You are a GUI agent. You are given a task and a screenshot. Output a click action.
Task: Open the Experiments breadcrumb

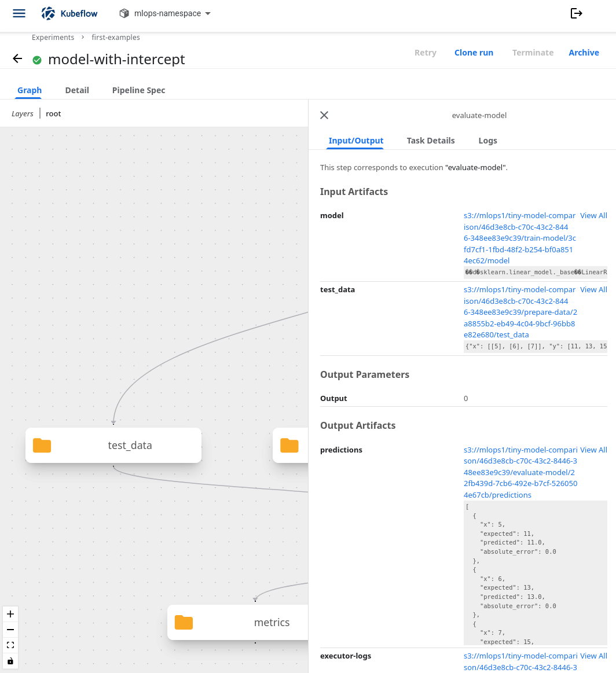(x=53, y=38)
